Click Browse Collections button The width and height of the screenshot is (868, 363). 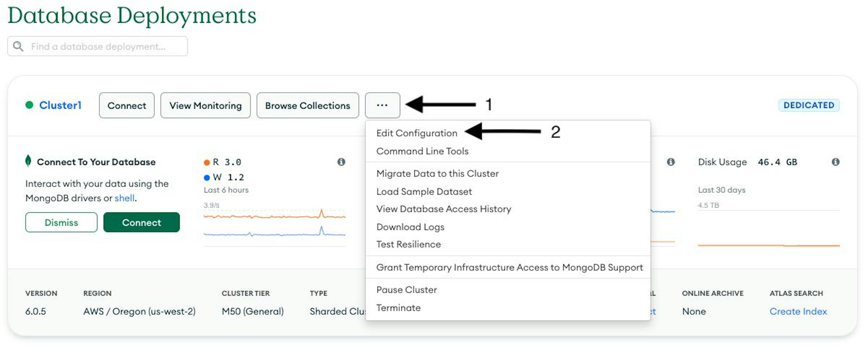pos(308,105)
